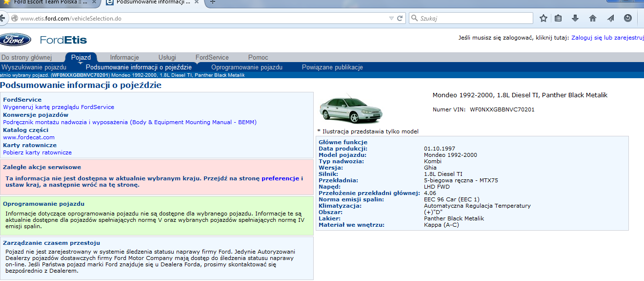The height and width of the screenshot is (281, 644).
Task: Click the paper plane share icon
Action: click(610, 18)
